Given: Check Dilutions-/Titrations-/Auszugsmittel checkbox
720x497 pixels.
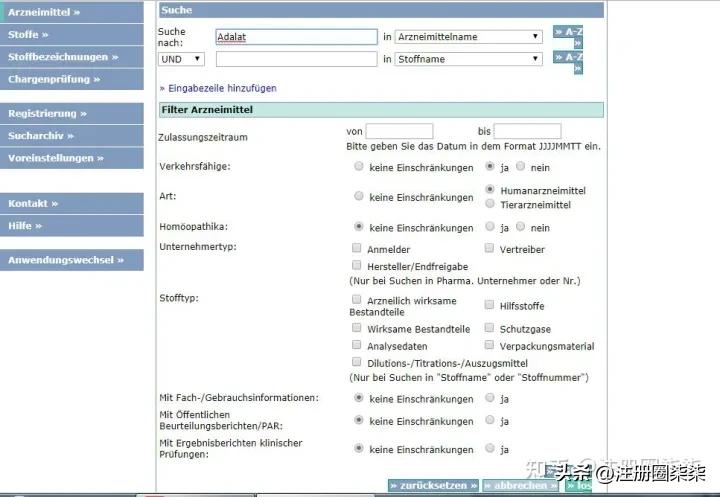Looking at the screenshot, I should click(x=356, y=361).
